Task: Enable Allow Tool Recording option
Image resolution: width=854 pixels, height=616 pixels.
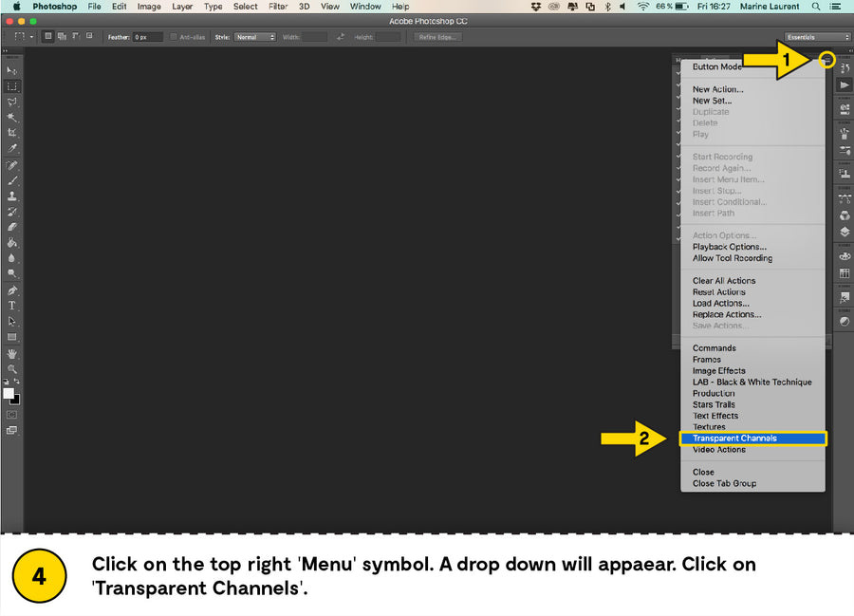Action: pyautogui.click(x=732, y=258)
